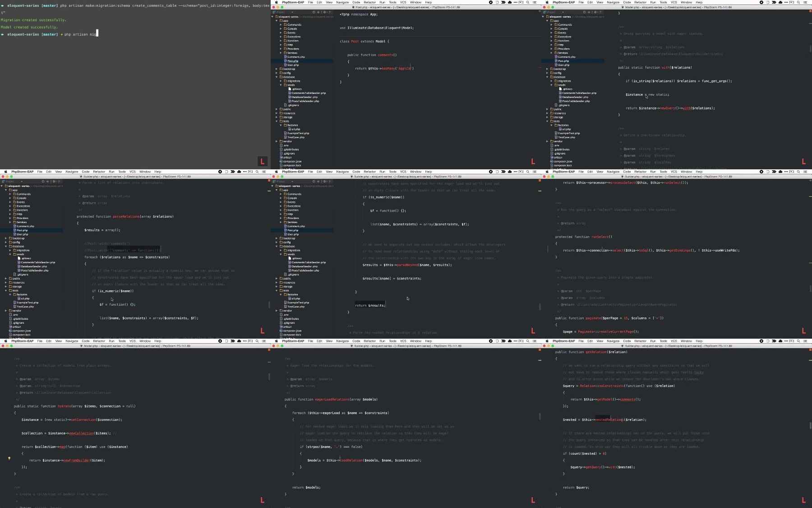The image size is (812, 508).
Task: Click 'Model created successfully.' in the terminal
Action: pos(29,27)
